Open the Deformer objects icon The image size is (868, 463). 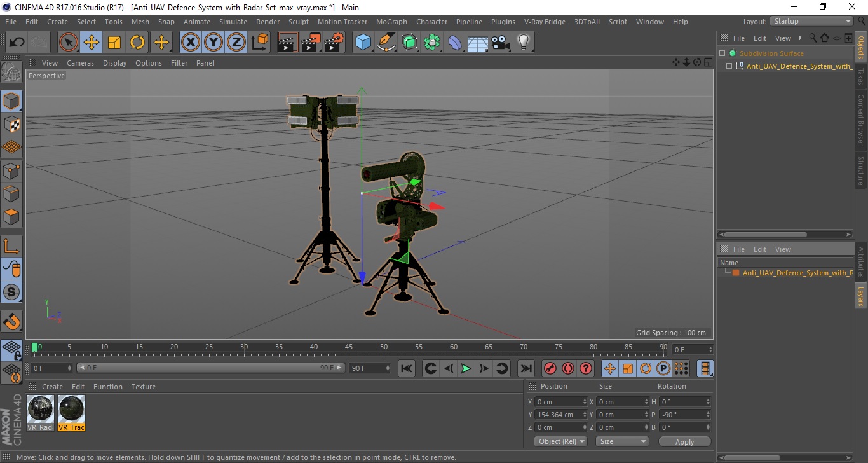coord(455,43)
